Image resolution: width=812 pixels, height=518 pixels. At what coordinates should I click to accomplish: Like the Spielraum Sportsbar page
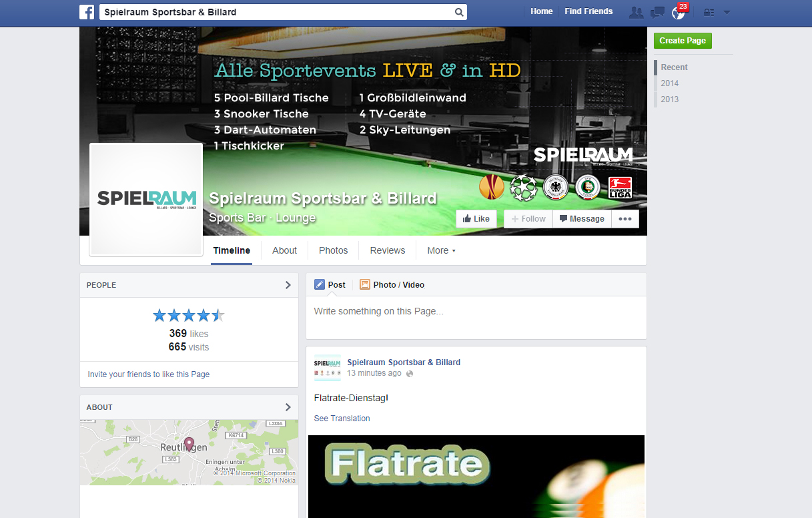click(x=476, y=218)
